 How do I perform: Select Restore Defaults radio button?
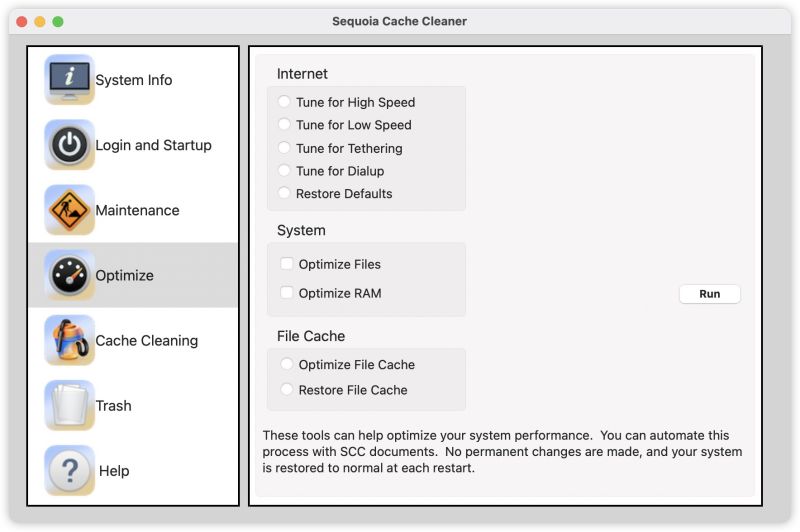[x=285, y=194]
